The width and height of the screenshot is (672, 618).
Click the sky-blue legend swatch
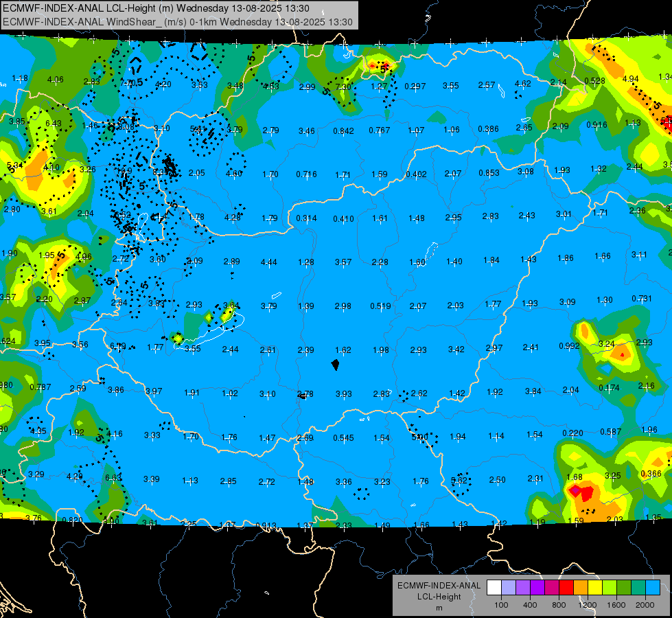[x=653, y=588]
